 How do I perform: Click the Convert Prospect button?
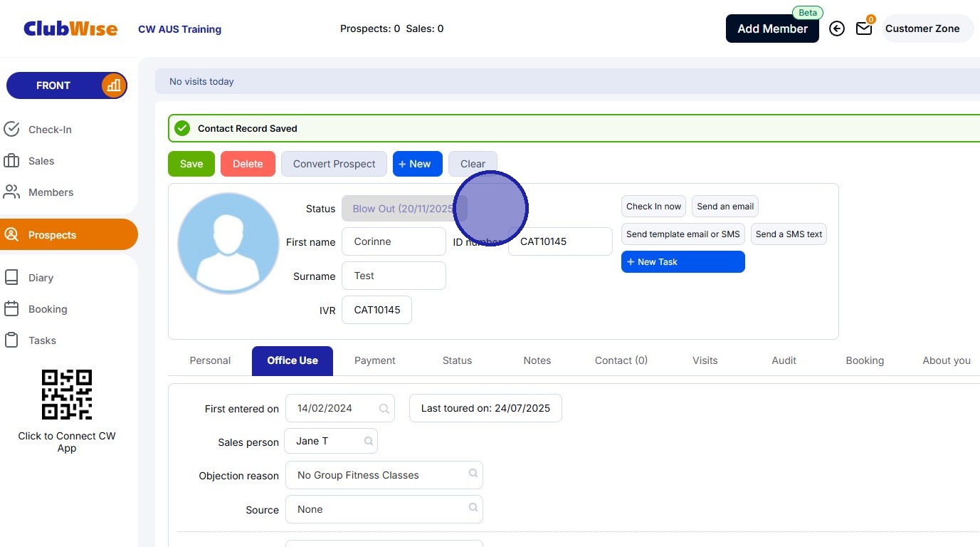tap(334, 164)
